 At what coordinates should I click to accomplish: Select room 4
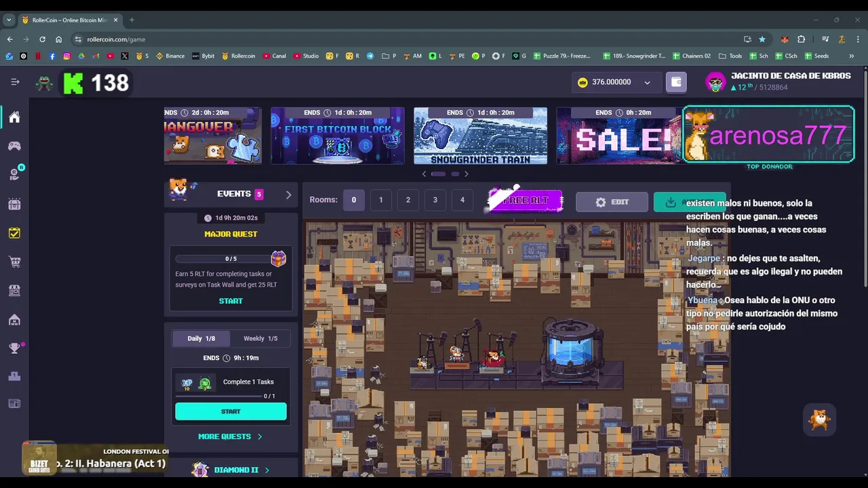pyautogui.click(x=462, y=200)
